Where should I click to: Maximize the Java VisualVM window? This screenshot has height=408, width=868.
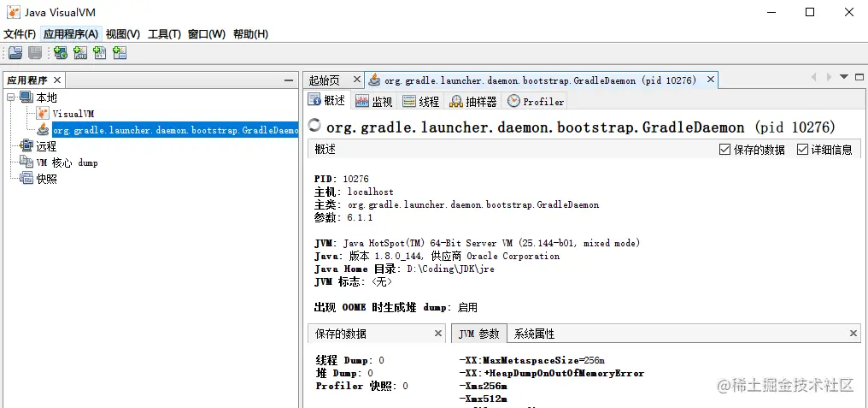[809, 12]
